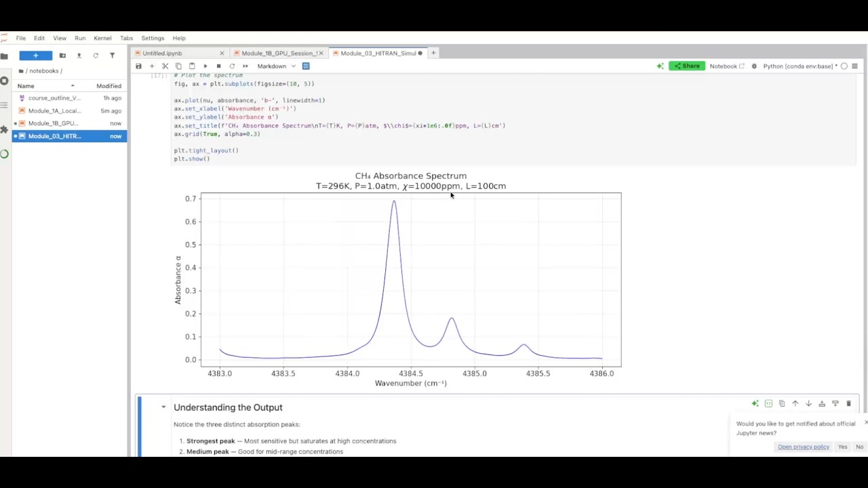The image size is (868, 488).
Task: Move the cell up with arrow
Action: [795, 404]
